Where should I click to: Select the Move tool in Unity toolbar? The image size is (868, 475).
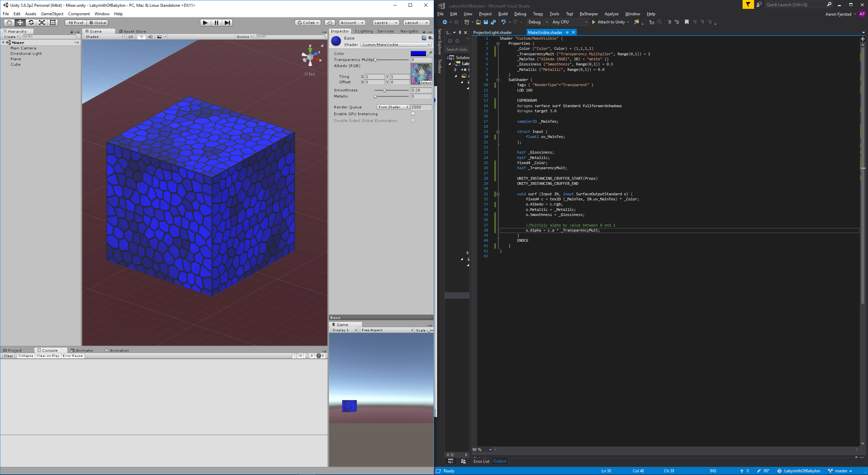pyautogui.click(x=20, y=23)
